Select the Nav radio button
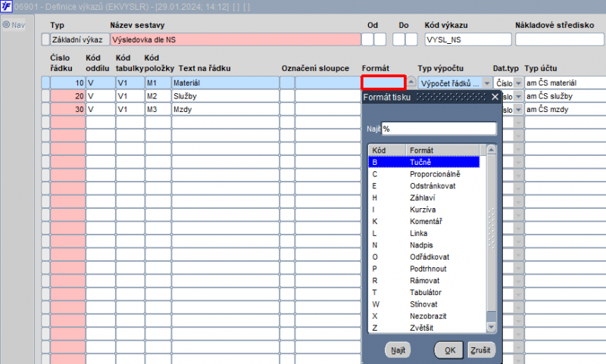The width and height of the screenshot is (606, 364). (x=6, y=25)
